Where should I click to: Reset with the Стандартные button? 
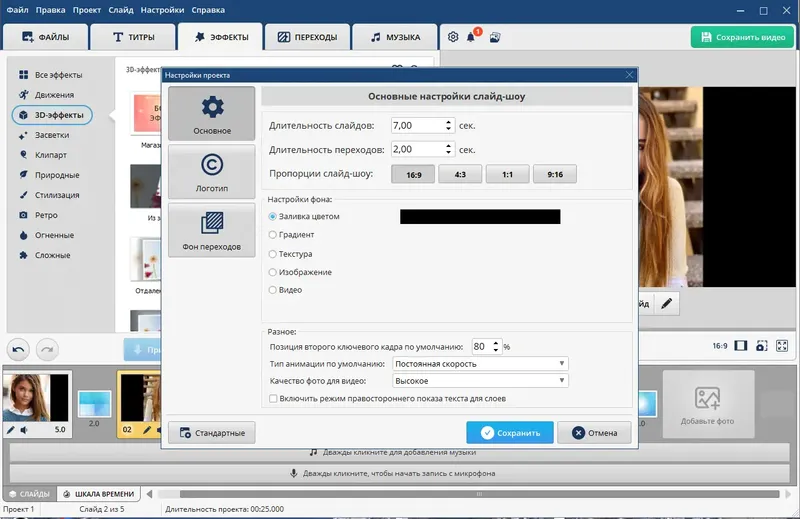tap(212, 433)
